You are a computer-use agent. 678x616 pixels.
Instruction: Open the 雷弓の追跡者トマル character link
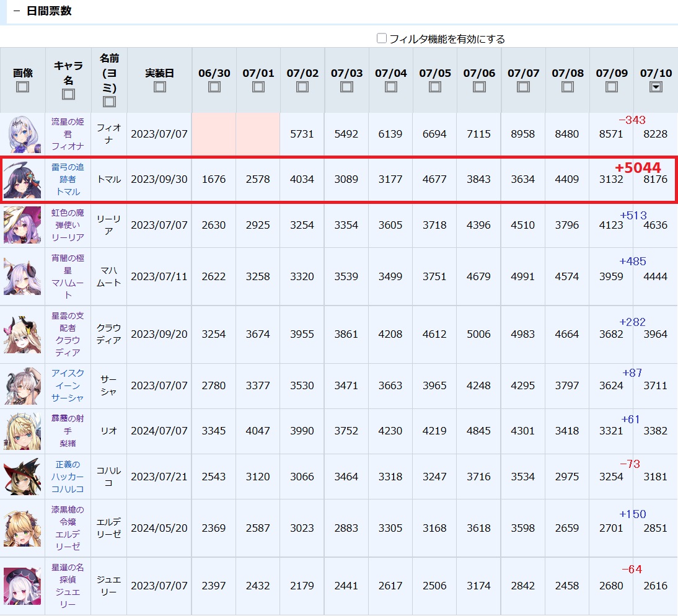coord(68,179)
